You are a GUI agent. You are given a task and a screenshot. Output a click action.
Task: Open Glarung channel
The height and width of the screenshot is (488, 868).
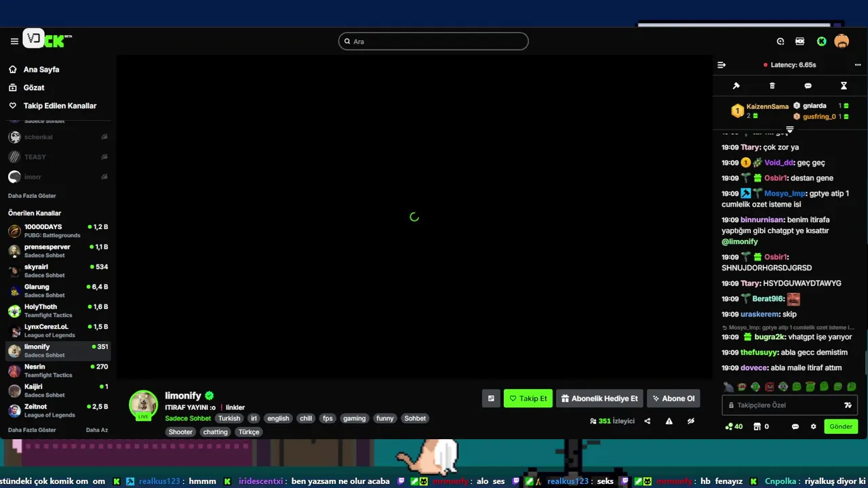click(x=58, y=291)
